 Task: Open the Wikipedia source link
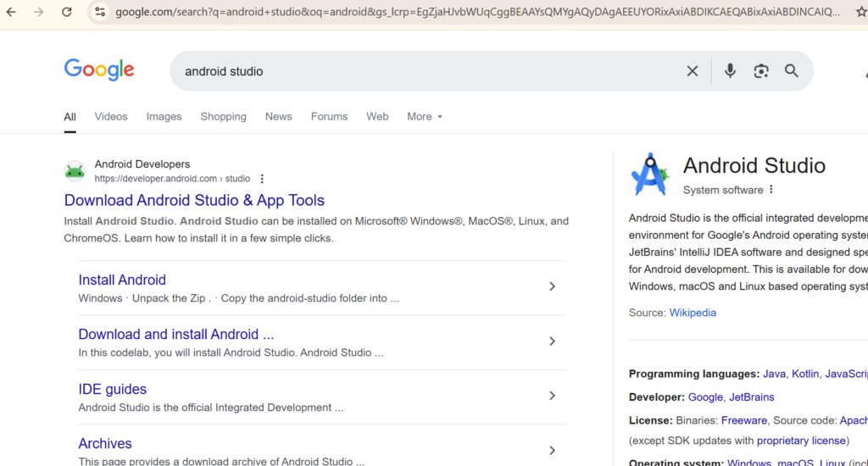click(693, 313)
